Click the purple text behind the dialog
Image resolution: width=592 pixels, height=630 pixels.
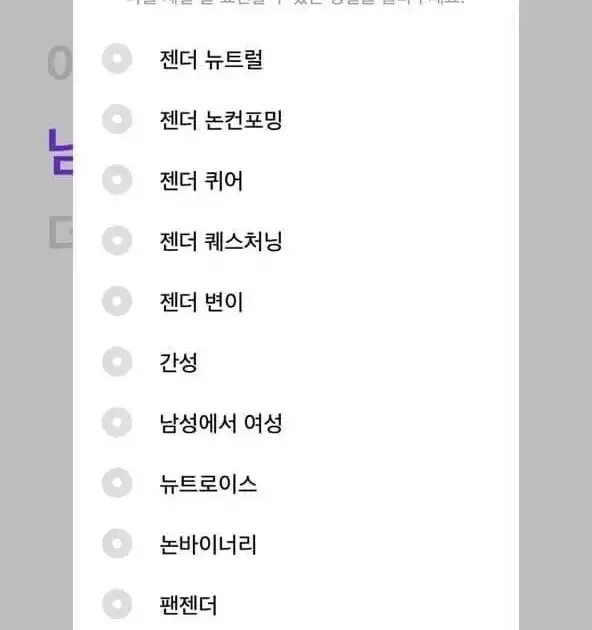61,152
